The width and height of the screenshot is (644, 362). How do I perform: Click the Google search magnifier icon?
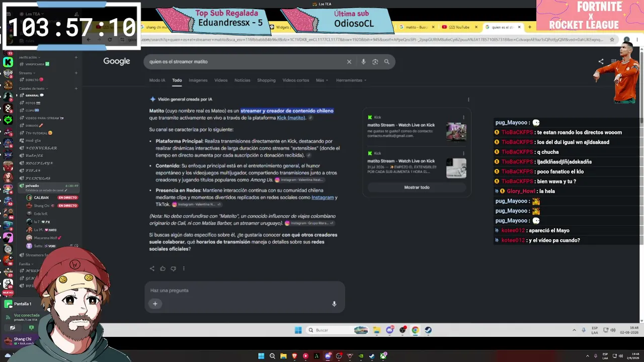386,62
